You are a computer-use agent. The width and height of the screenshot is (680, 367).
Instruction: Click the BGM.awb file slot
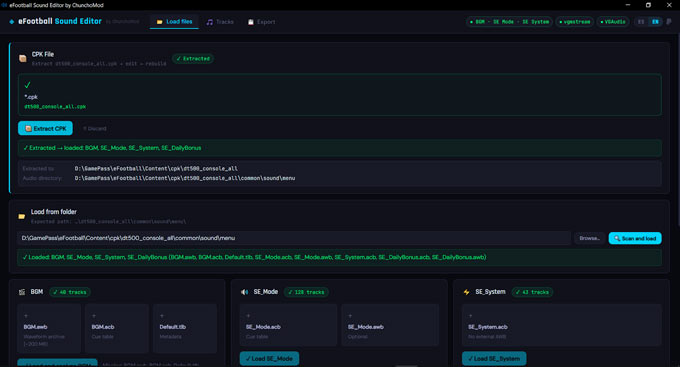(49, 328)
